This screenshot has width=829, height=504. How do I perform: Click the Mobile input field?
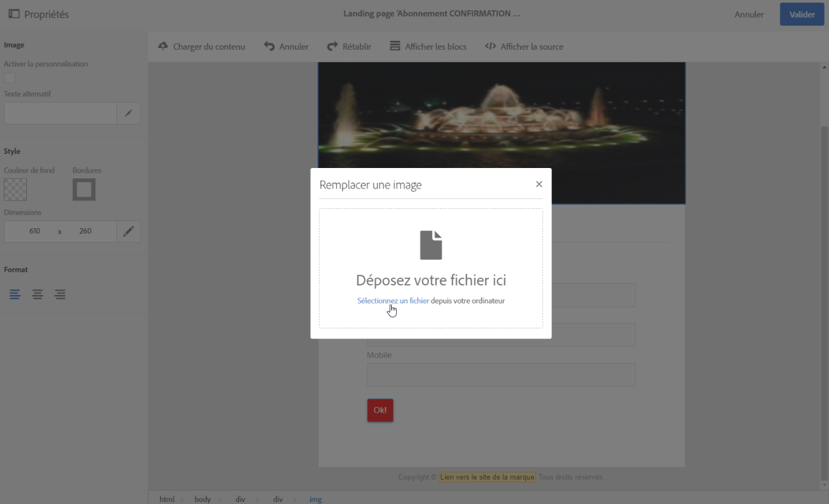coord(501,375)
